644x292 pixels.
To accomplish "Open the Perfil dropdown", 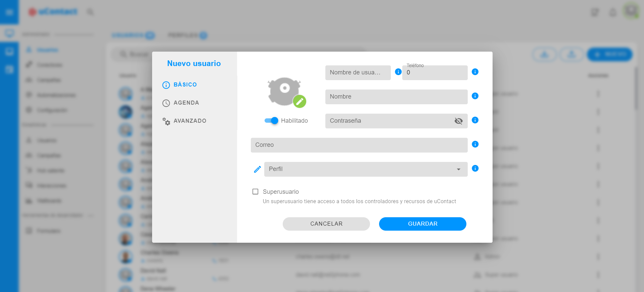I will [x=366, y=169].
